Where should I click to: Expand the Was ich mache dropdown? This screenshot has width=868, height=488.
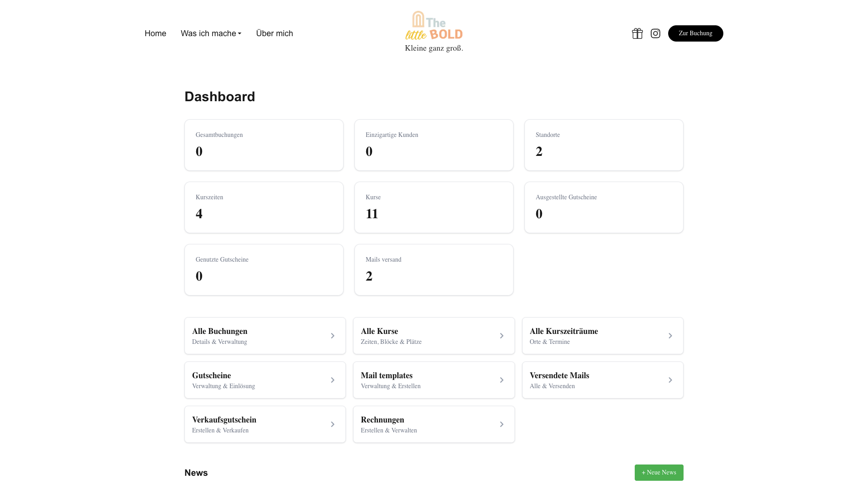point(211,33)
